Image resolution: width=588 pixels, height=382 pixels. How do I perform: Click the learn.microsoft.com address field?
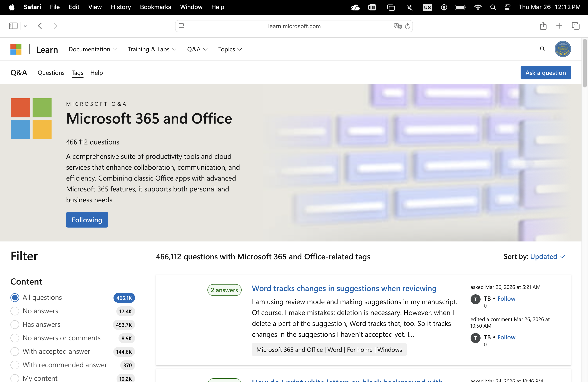point(294,26)
